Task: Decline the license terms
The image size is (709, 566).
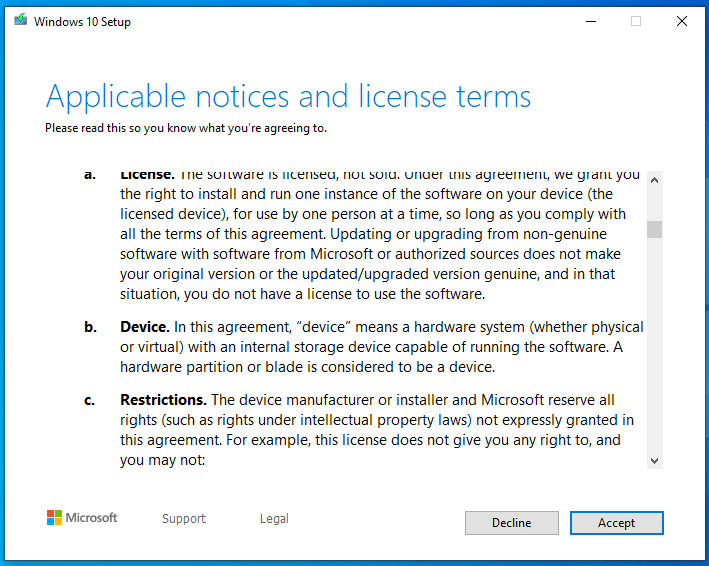Action: tap(511, 523)
